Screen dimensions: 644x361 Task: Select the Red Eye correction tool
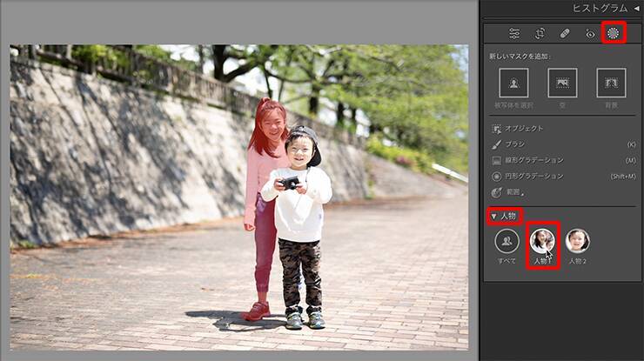click(x=589, y=34)
